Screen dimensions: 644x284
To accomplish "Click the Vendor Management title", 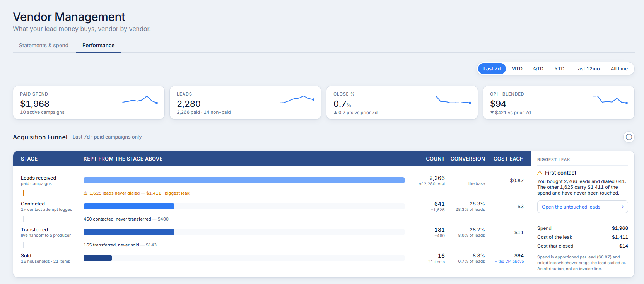I will [x=69, y=17].
